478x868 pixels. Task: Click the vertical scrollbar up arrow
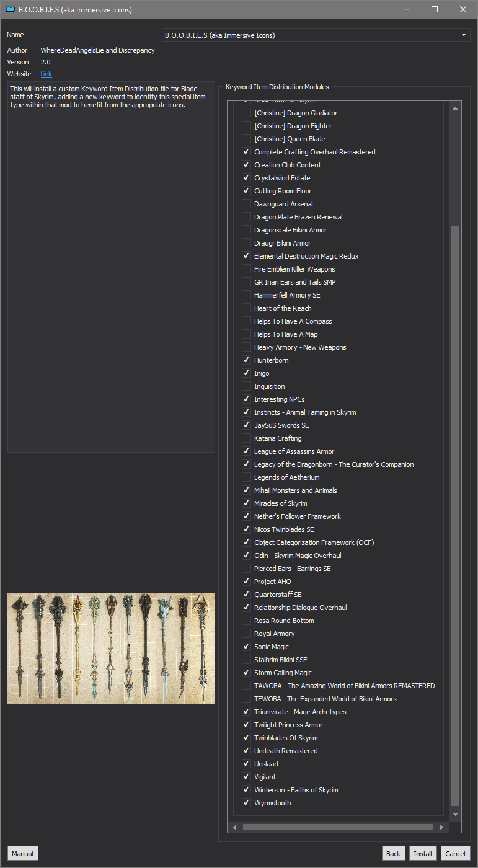(456, 108)
